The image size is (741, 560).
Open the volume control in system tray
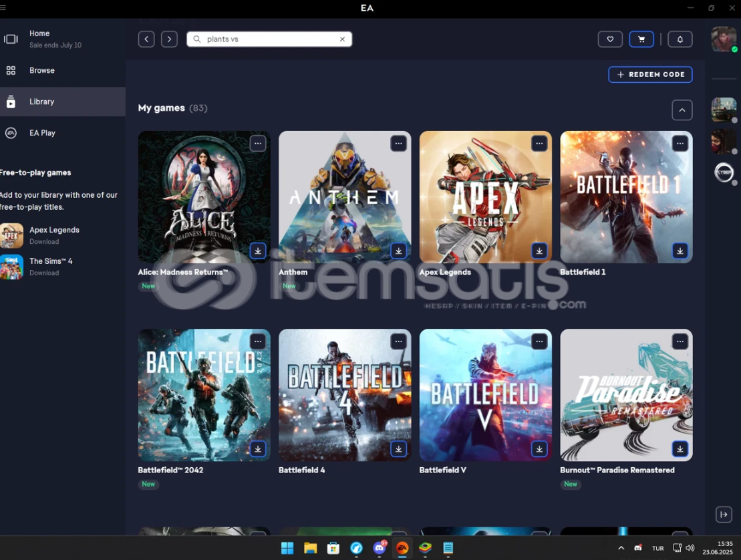(x=690, y=548)
